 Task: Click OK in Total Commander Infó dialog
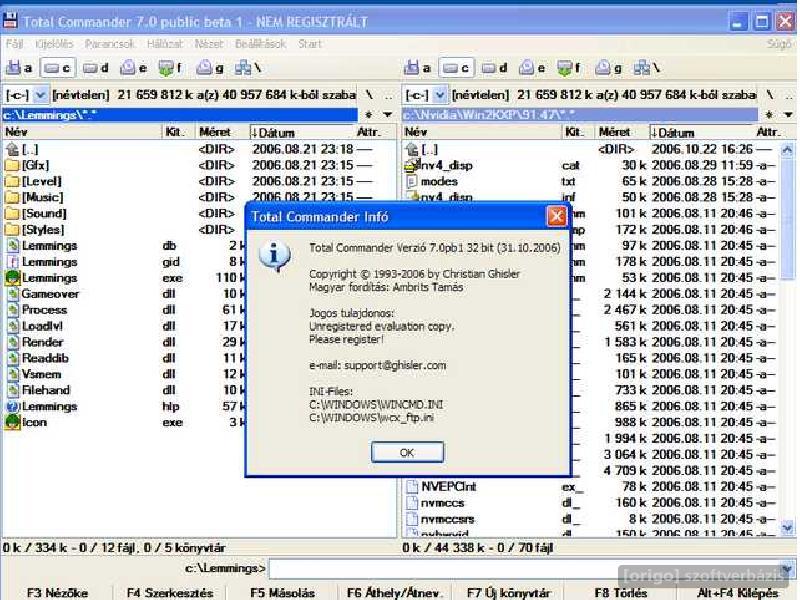[407, 453]
